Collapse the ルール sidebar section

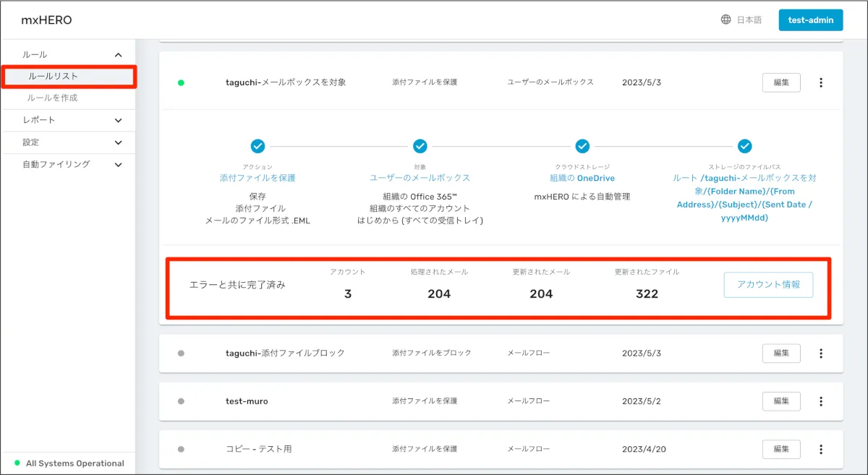[x=119, y=55]
